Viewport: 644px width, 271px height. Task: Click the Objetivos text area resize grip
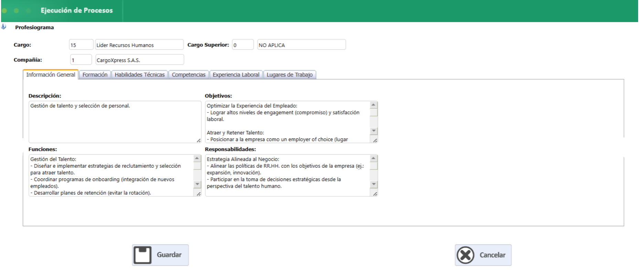coord(375,140)
